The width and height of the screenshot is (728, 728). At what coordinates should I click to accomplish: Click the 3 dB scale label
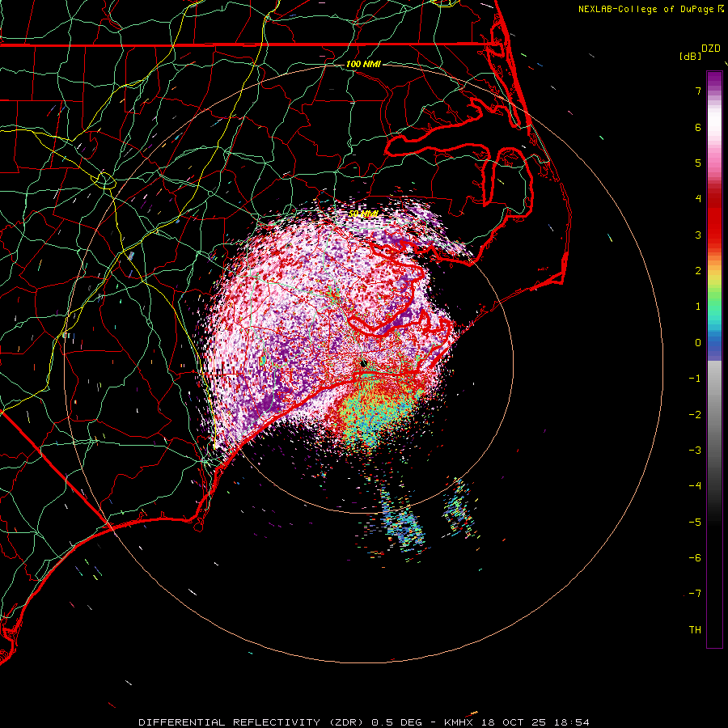click(x=698, y=235)
